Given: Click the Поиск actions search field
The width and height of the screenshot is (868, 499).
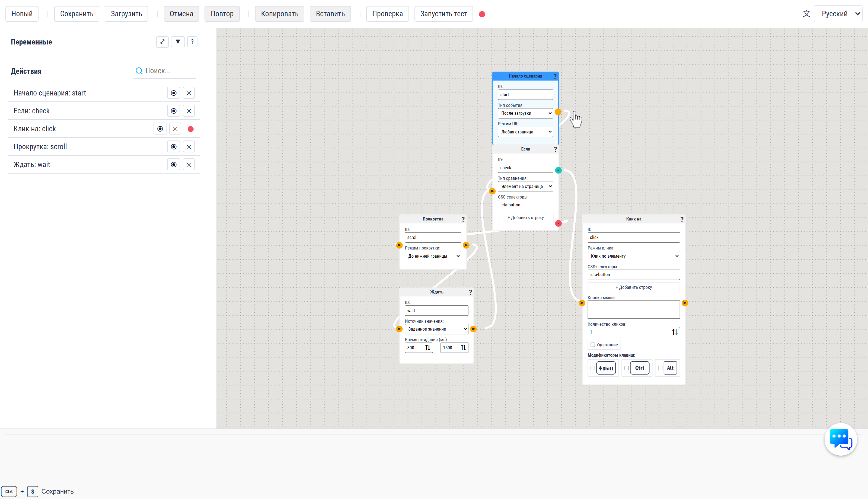Looking at the screenshot, I should pos(165,71).
